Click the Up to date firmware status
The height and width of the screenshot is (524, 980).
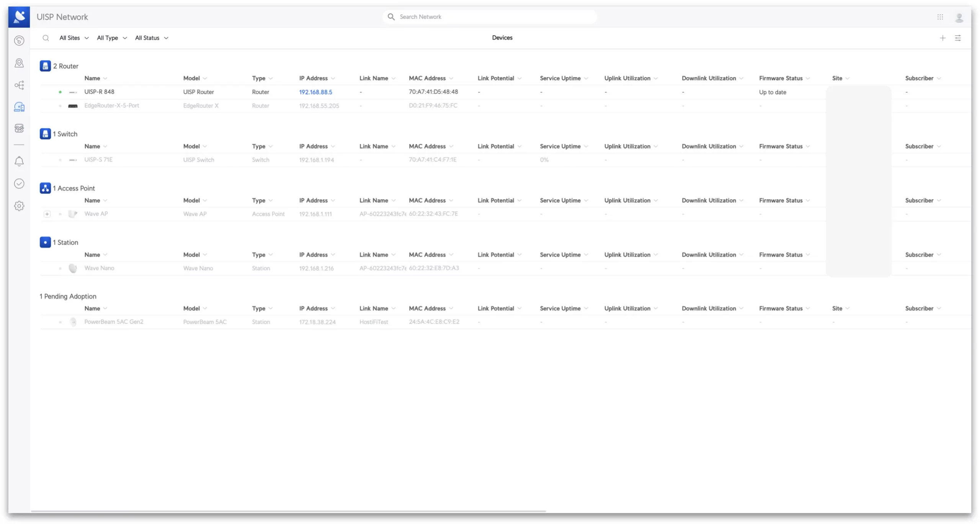(773, 92)
